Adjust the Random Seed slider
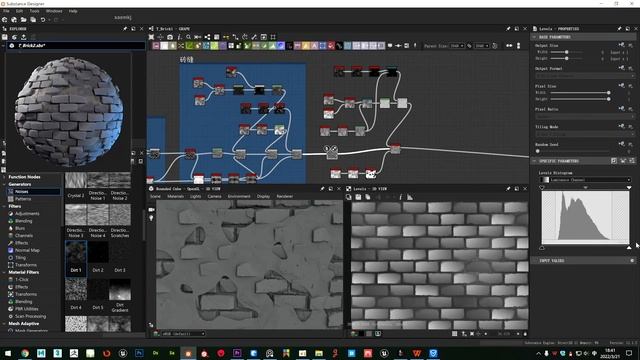This screenshot has height=360, width=640. [x=573, y=151]
